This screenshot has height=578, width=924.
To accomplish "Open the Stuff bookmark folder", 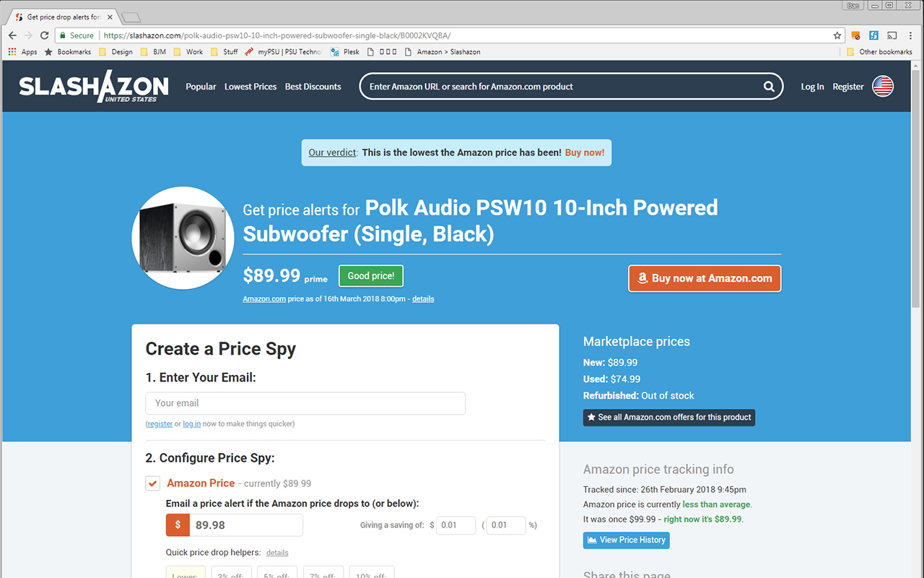I will [224, 52].
